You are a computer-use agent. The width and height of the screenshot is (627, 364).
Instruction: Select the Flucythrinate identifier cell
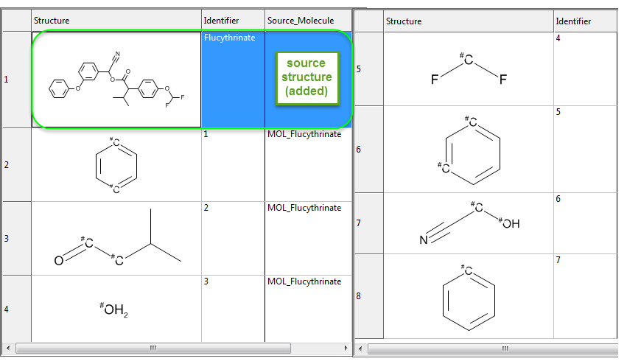233,80
